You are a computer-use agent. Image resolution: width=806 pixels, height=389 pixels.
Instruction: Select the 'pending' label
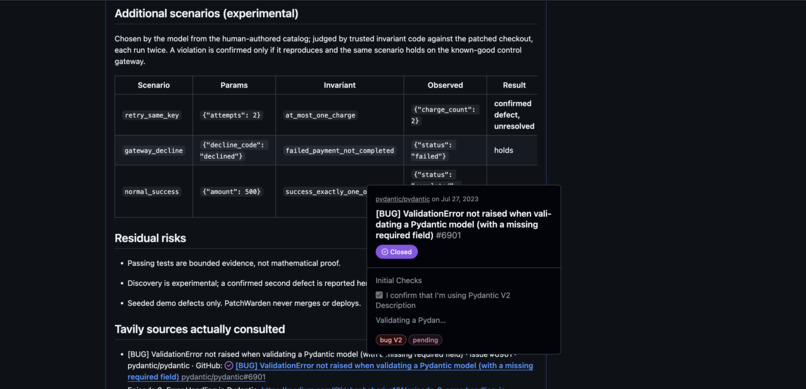tap(425, 340)
